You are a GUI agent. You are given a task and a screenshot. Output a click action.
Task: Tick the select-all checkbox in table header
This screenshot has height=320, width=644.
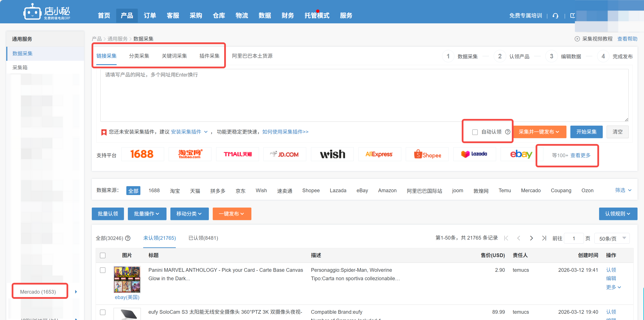[x=103, y=255]
